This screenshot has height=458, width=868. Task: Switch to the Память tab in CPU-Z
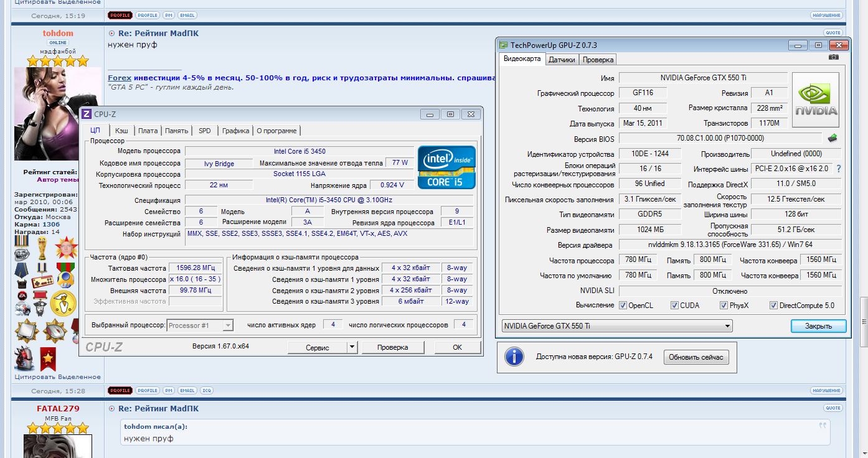coord(176,131)
